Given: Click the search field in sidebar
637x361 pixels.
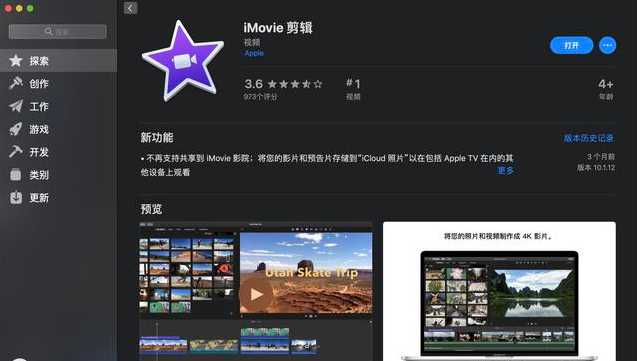Looking at the screenshot, I should (58, 32).
